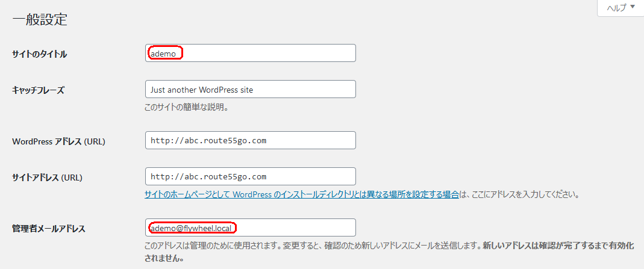This screenshot has width=644, height=269.
Task: Click the admin email explanation text
Action: [x=389, y=252]
